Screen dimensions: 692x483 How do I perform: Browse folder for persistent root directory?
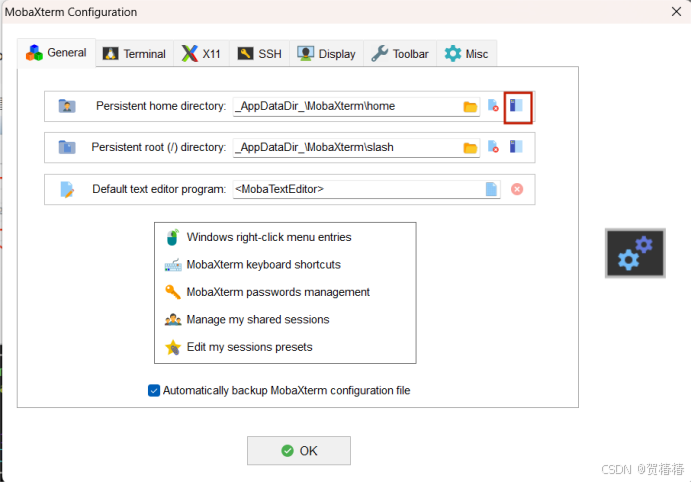[470, 147]
